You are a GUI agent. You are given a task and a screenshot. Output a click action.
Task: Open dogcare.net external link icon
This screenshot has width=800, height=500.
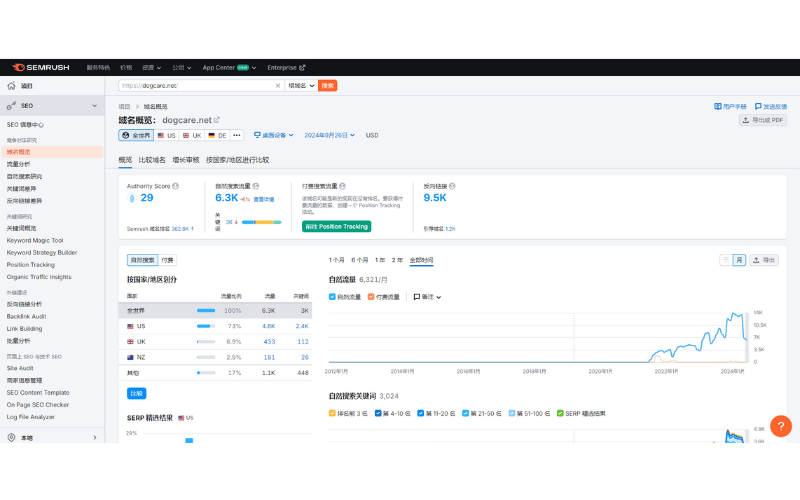coord(217,120)
